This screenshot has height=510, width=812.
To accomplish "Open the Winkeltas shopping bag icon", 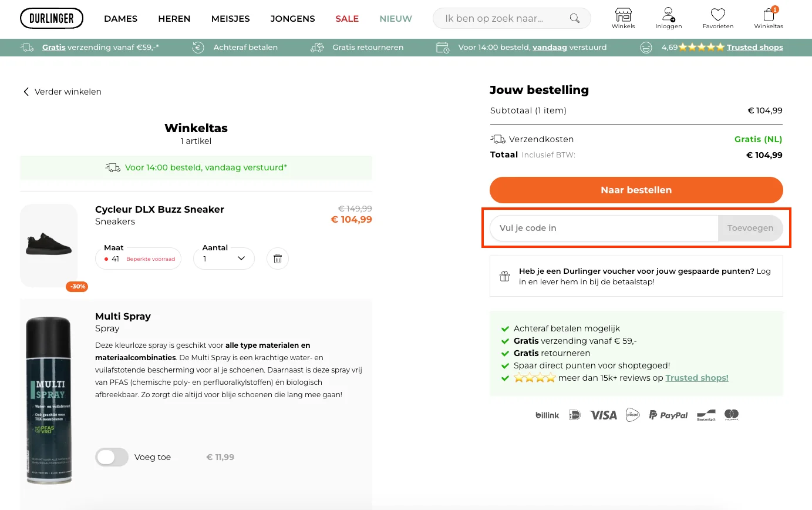I will click(769, 15).
